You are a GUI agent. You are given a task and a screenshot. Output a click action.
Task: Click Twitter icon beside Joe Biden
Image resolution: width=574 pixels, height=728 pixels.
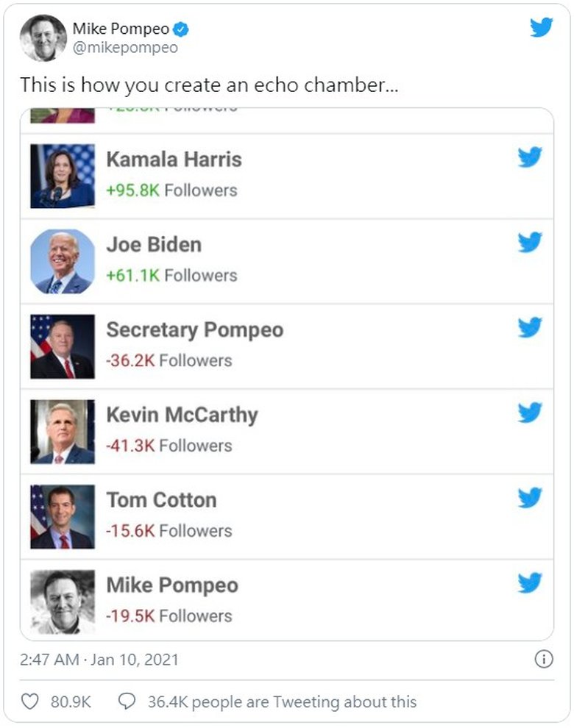pyautogui.click(x=530, y=243)
